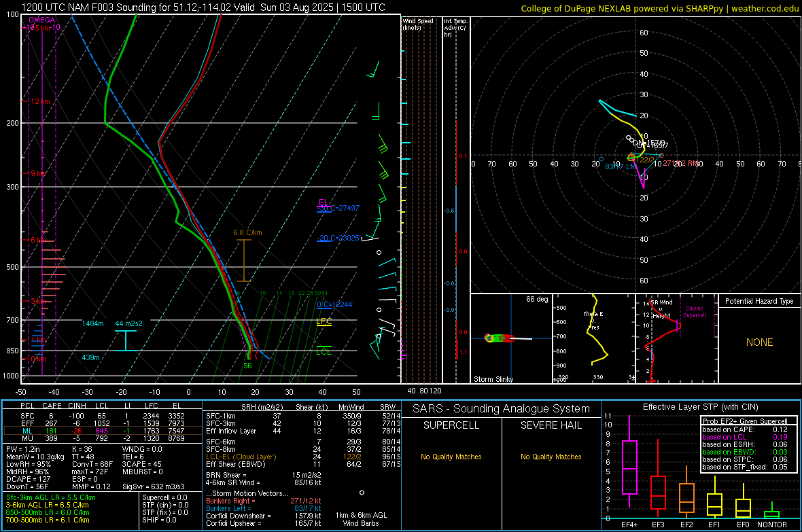Click the 'Corfidi Upshear =' line
Screen dimensions: 802x532
point(264,523)
